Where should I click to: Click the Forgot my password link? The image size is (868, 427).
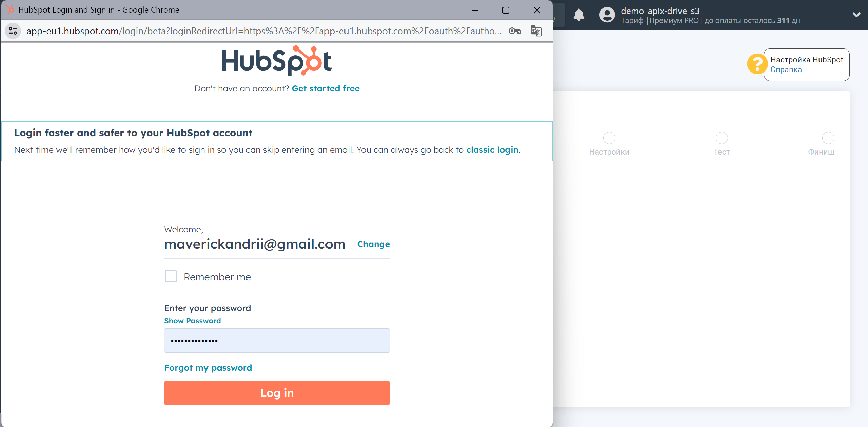tap(208, 367)
